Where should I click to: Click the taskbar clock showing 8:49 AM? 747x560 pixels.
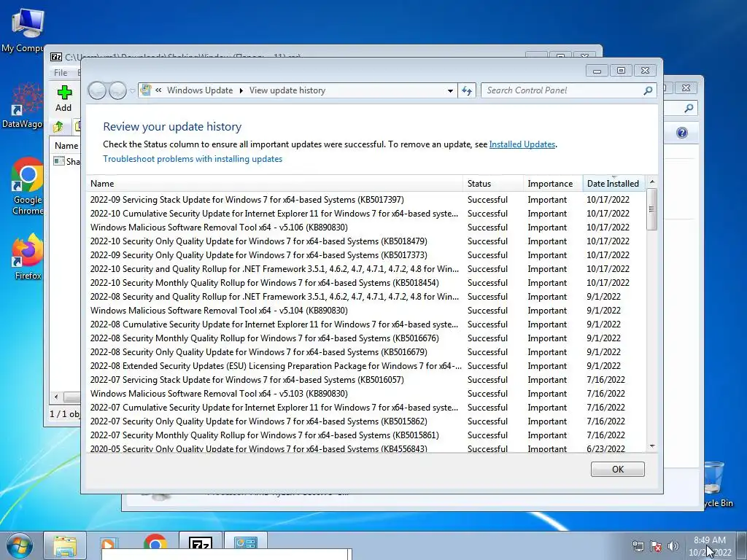(710, 546)
